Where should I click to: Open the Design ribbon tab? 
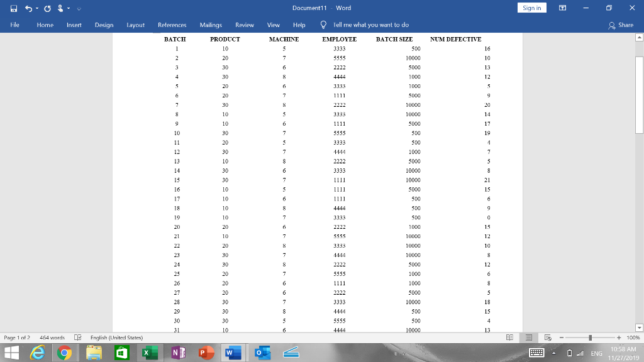tap(104, 25)
